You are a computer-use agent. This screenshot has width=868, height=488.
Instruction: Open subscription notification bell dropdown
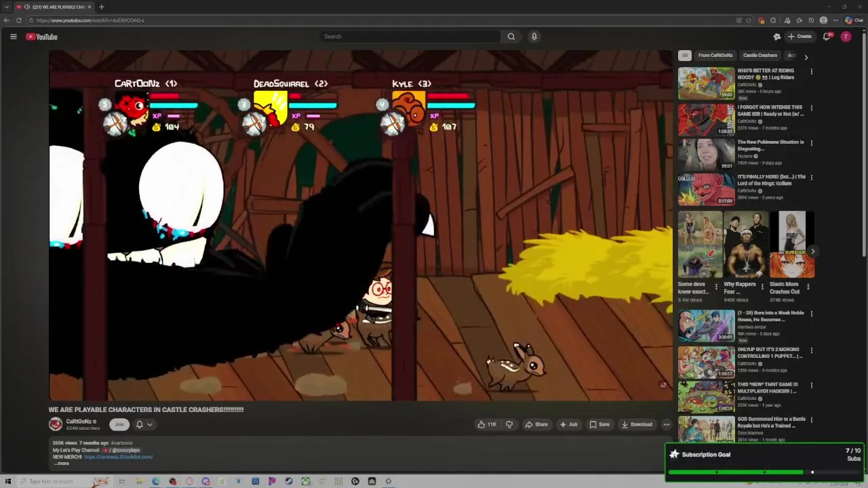click(144, 424)
